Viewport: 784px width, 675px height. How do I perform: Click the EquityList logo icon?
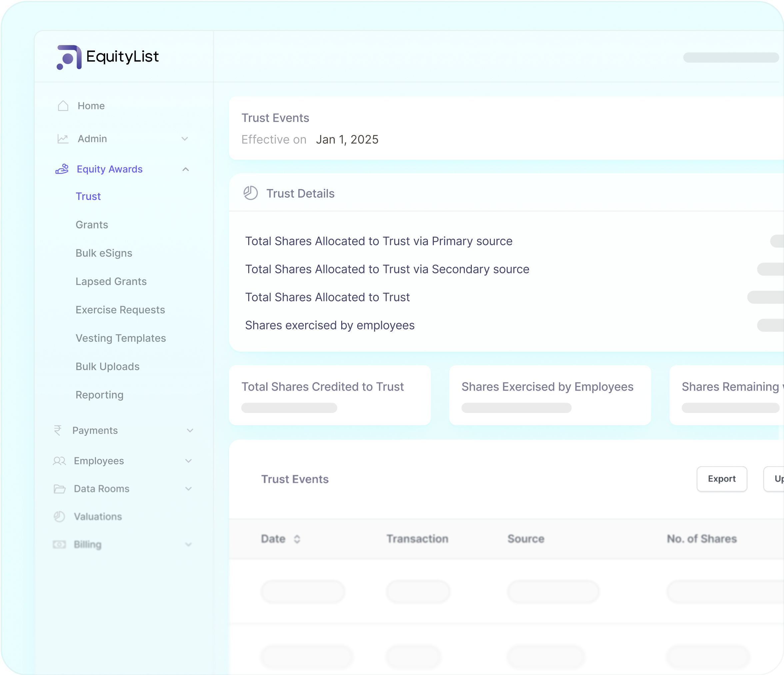click(69, 57)
